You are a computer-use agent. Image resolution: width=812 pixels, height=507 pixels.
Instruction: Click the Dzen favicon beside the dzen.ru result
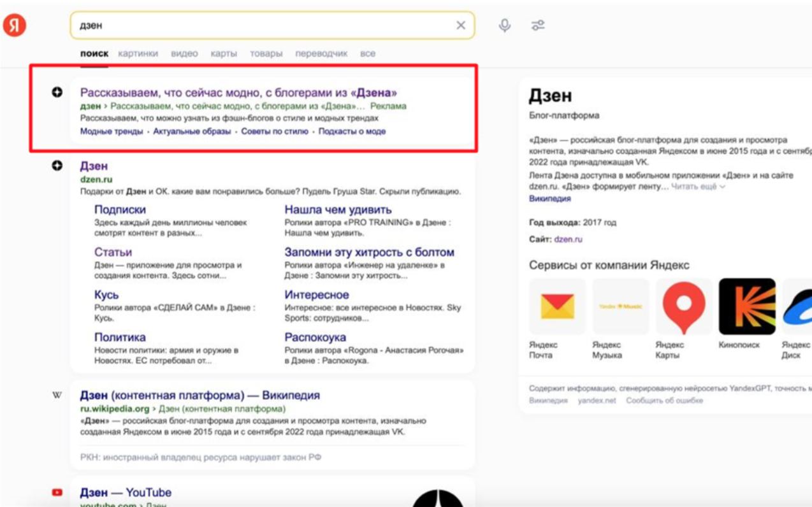coord(57,166)
